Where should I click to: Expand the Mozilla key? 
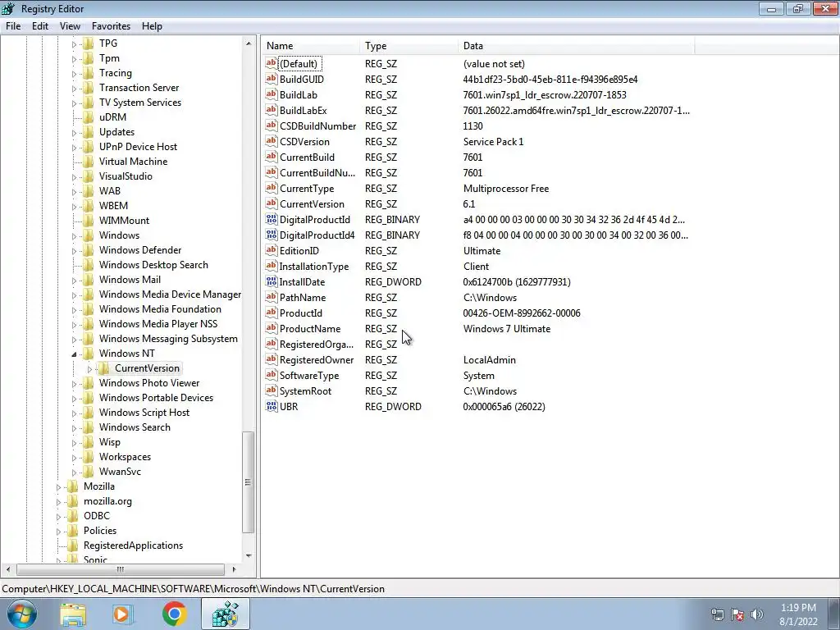[58, 487]
